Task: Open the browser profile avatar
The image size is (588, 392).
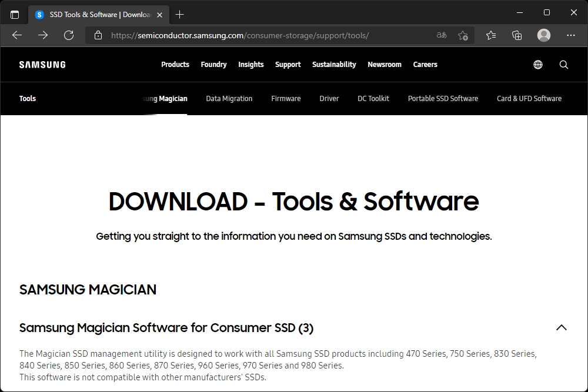Action: (544, 35)
